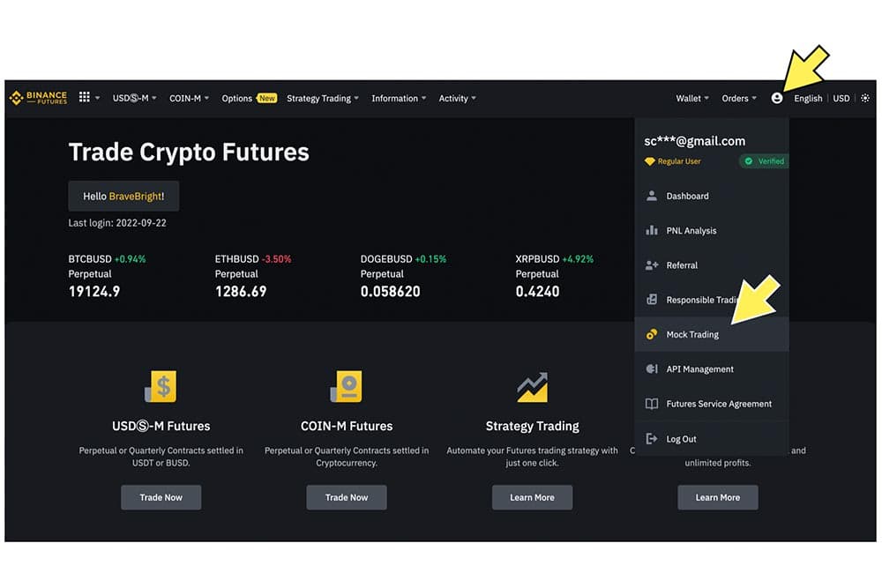Change currency via USD selector
This screenshot has height=588, width=882.
tap(841, 98)
